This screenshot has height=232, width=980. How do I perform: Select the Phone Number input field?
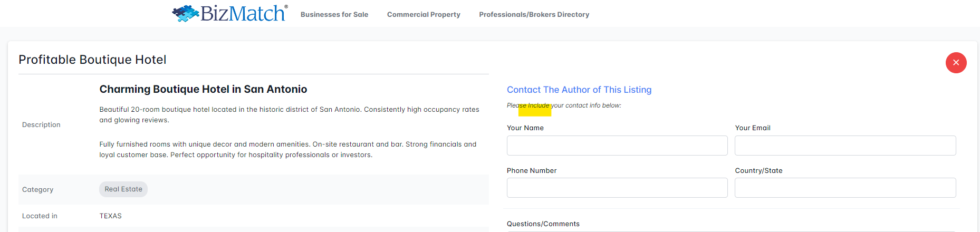click(x=617, y=188)
